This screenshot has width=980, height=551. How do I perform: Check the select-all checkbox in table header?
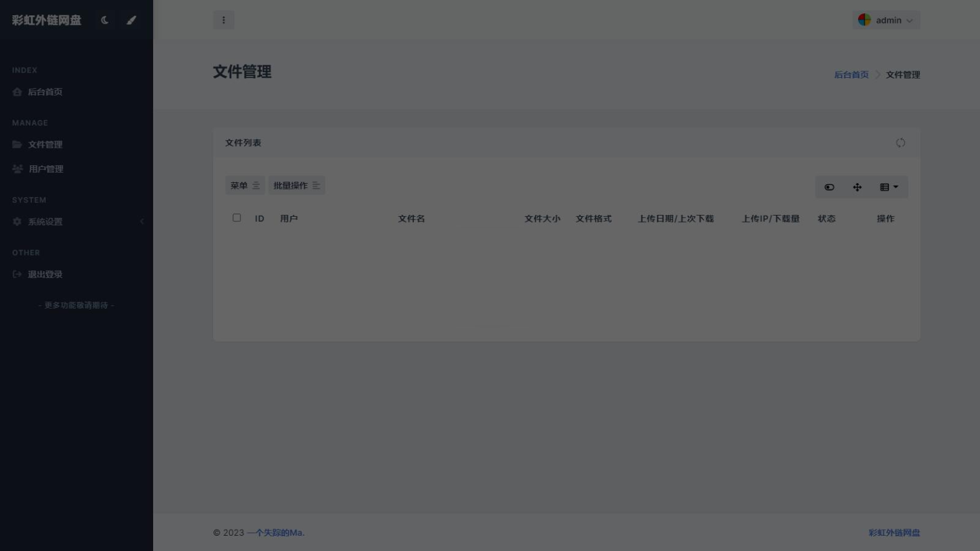(x=237, y=218)
